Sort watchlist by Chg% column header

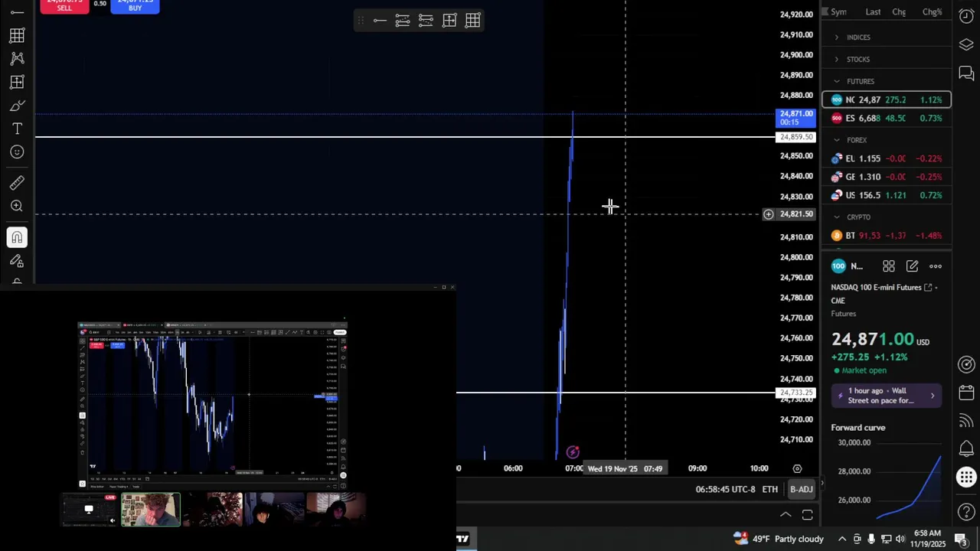933,11
